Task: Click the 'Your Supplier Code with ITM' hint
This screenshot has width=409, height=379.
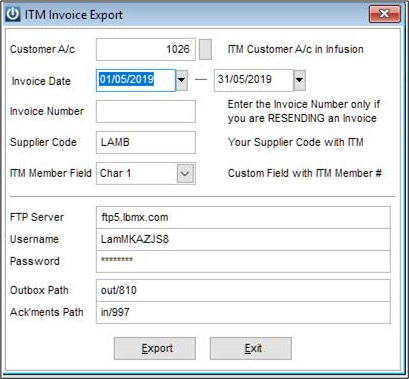Action: point(296,142)
